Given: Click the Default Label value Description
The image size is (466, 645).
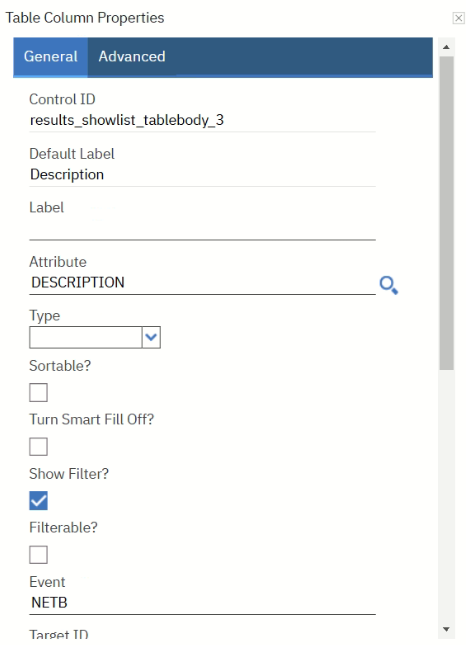Looking at the screenshot, I should 67,174.
